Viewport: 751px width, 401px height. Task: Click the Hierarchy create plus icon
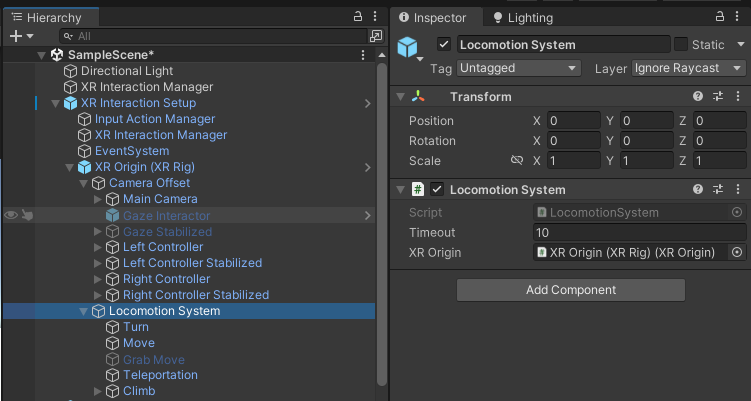click(x=15, y=35)
